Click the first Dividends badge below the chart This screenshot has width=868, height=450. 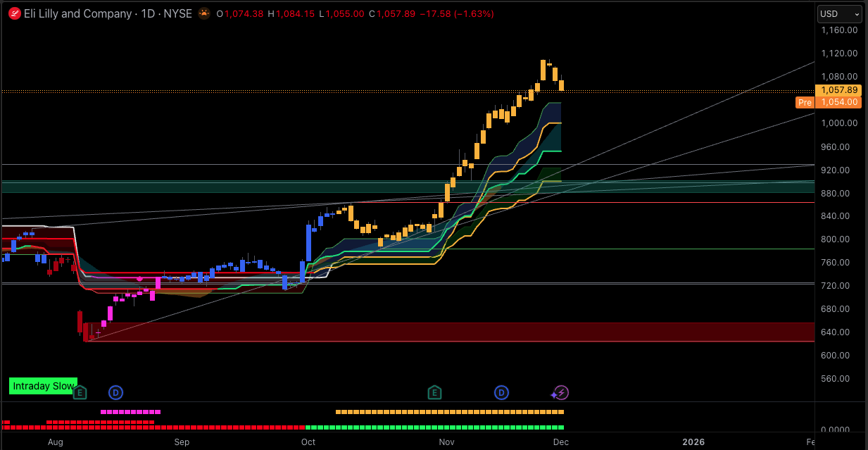(115, 392)
